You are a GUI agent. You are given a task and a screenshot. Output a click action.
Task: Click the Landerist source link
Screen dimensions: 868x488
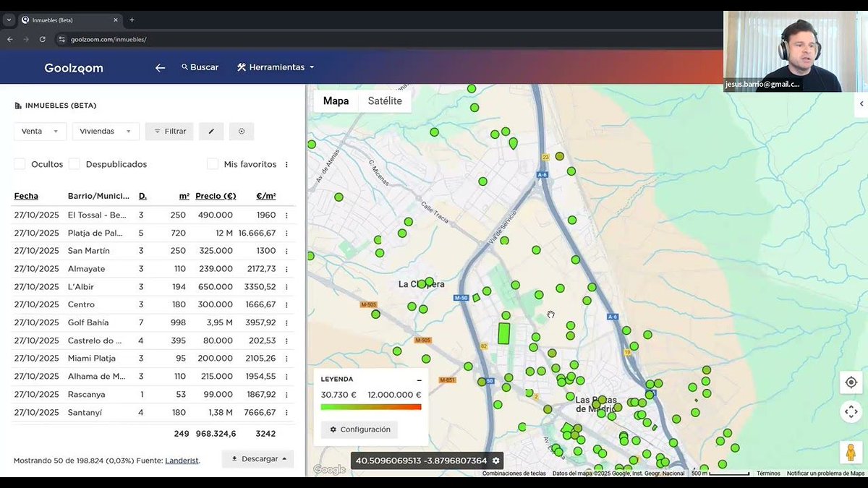coord(182,461)
